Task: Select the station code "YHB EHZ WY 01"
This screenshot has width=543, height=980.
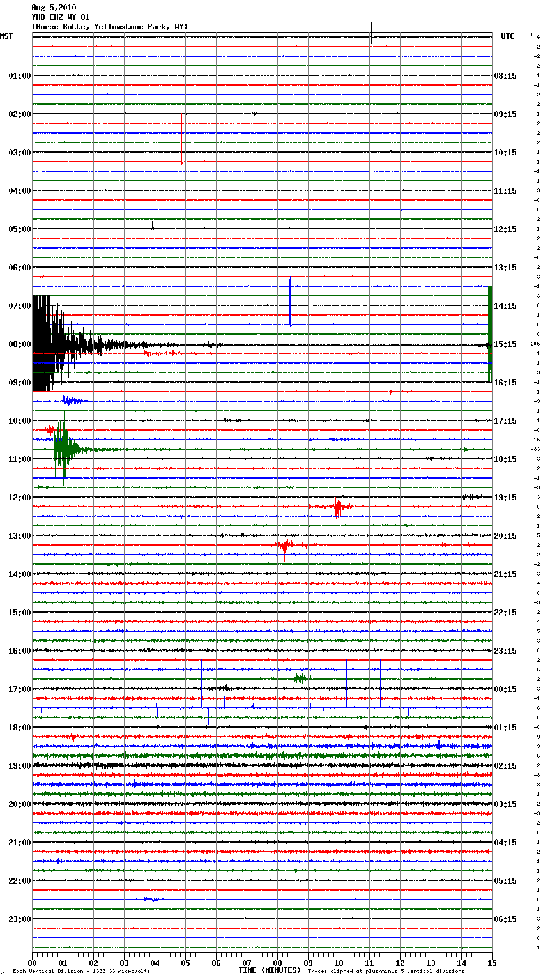Action: click(61, 17)
